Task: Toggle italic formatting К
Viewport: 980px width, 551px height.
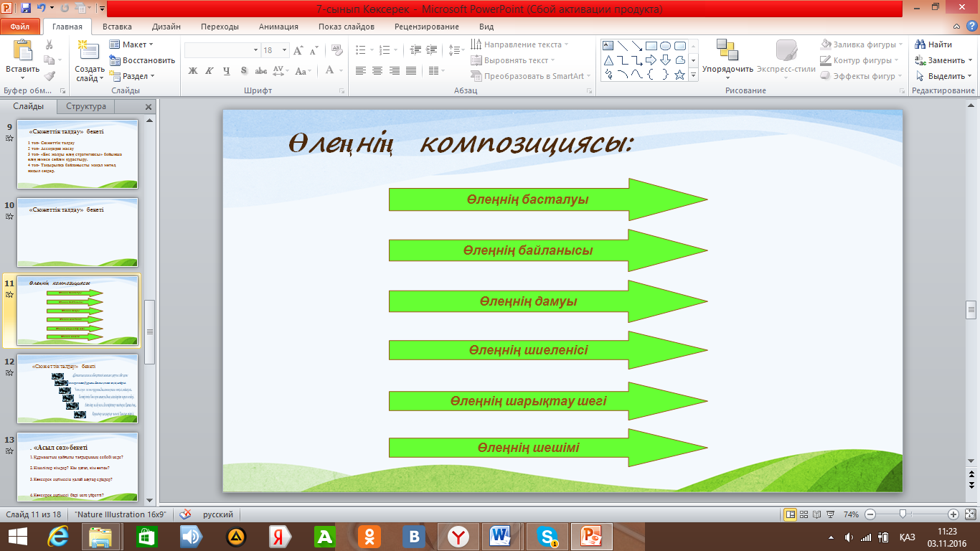Action: click(209, 70)
